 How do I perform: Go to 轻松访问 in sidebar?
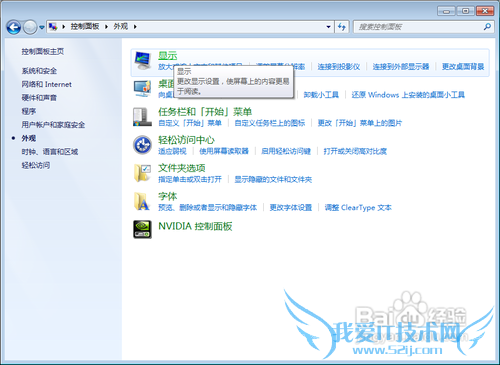tap(36, 165)
